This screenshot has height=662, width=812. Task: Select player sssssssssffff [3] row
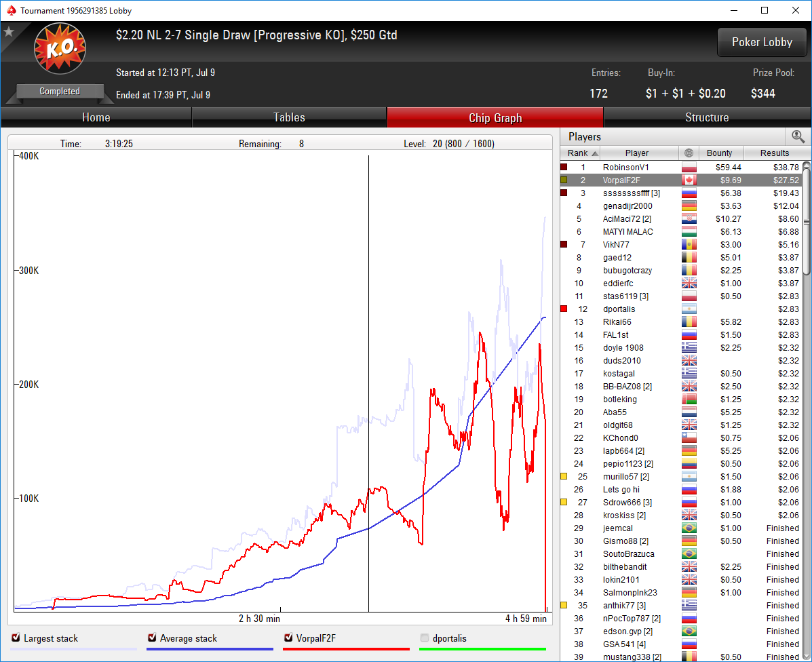[681, 193]
